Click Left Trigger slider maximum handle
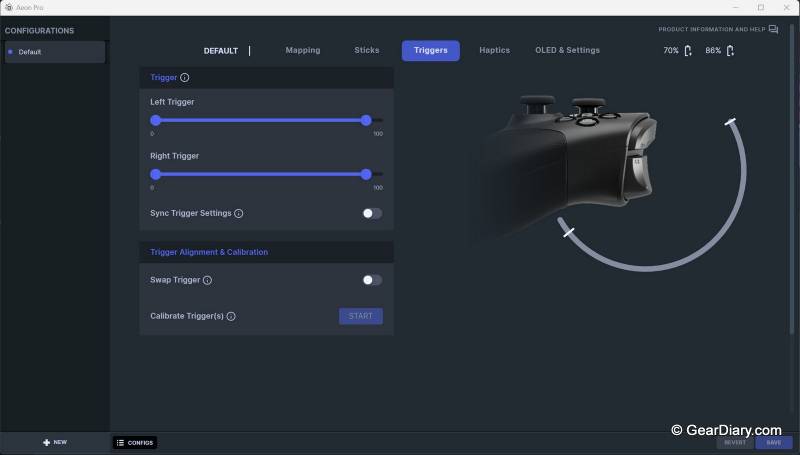800x455 pixels. click(x=366, y=120)
